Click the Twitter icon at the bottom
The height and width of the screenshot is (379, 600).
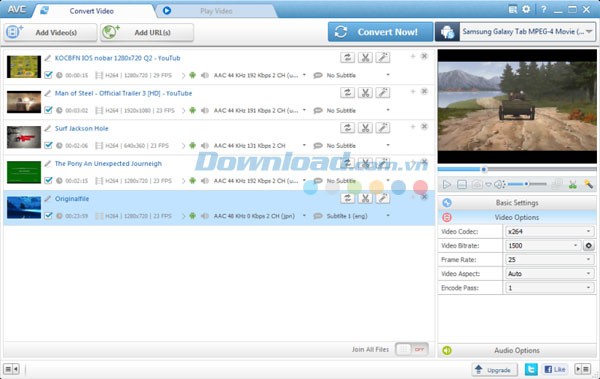click(531, 369)
